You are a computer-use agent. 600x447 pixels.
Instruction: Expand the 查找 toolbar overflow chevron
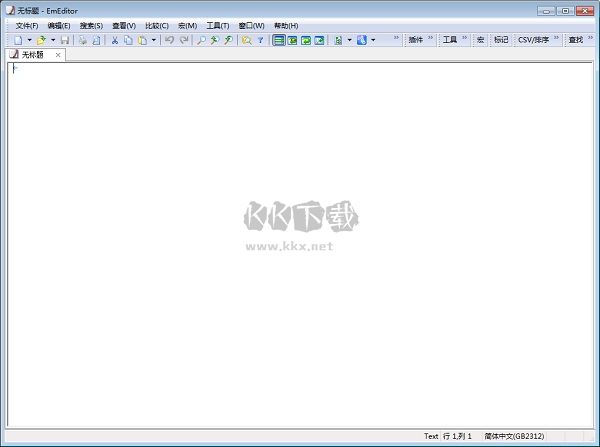point(590,38)
